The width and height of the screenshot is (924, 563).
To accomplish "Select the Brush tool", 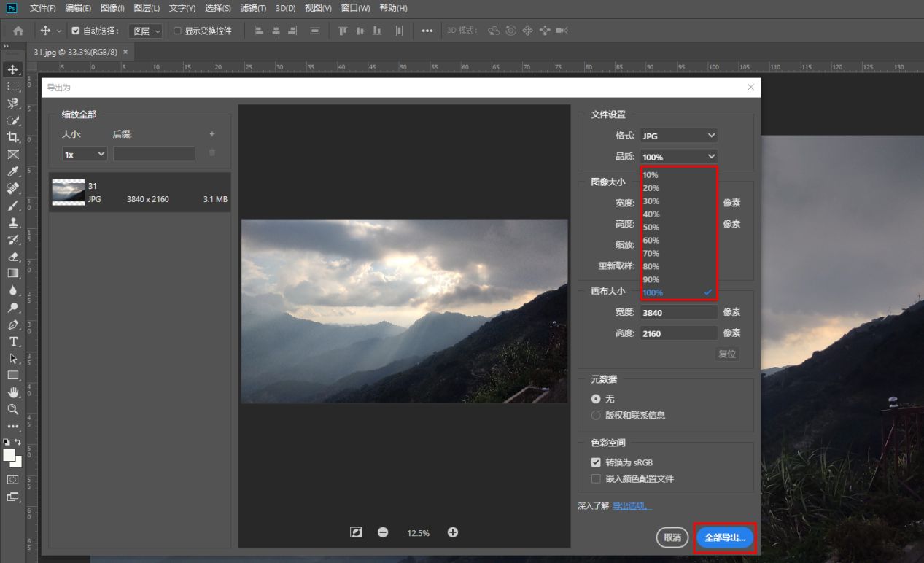I will (x=13, y=206).
